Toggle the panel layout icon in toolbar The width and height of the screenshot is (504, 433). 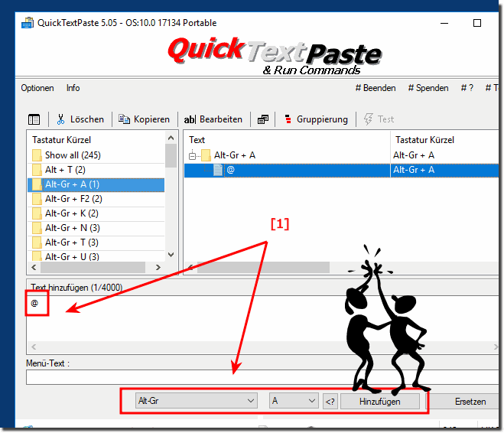[34, 119]
